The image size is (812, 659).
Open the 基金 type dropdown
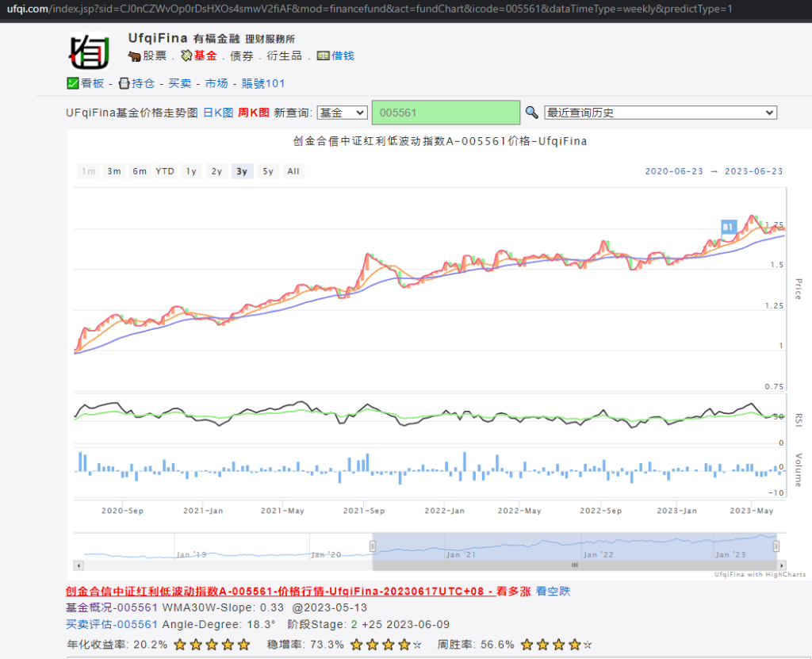pyautogui.click(x=342, y=113)
